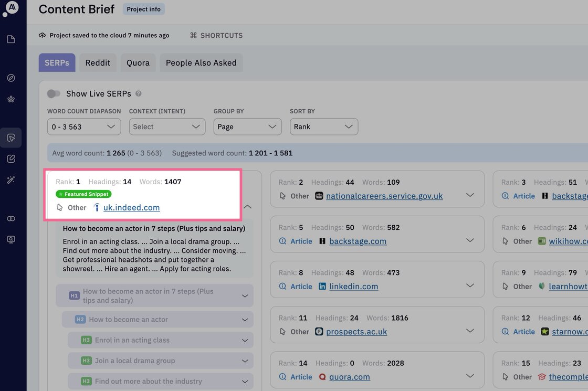588x391 pixels.
Task: Open the Sort By Rank dropdown
Action: click(x=323, y=126)
